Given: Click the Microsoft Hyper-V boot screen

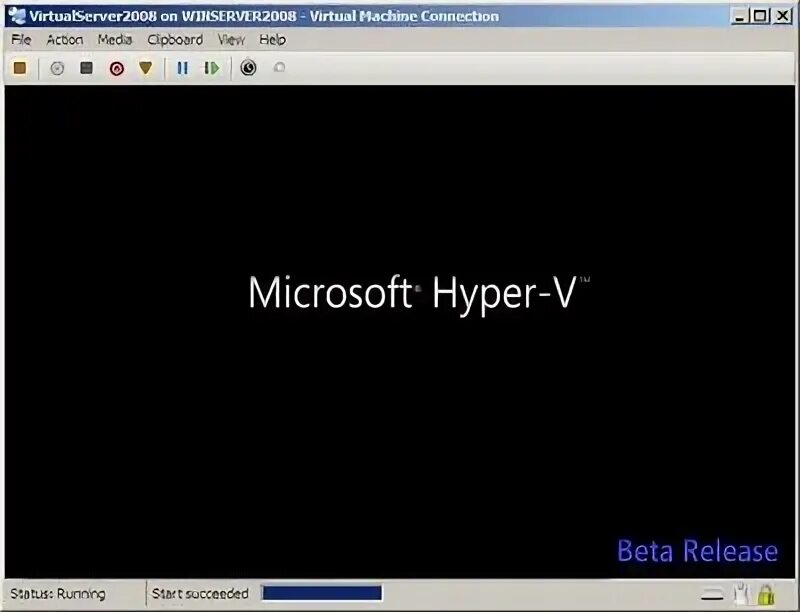Looking at the screenshot, I should tap(399, 332).
